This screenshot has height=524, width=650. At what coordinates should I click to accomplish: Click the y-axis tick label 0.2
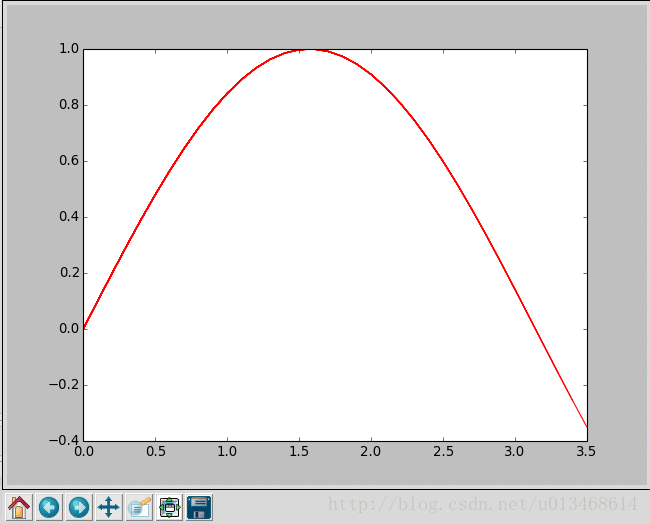[x=66, y=273]
